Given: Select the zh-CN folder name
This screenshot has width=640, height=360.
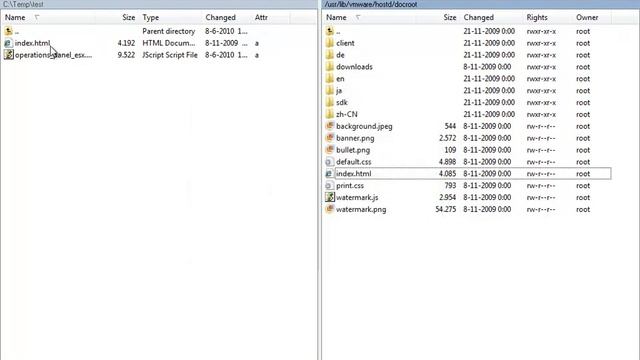Looking at the screenshot, I should click(347, 114).
